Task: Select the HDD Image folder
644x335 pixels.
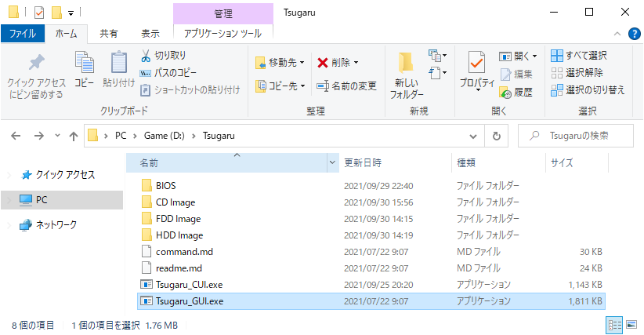Action: click(x=371, y=235)
